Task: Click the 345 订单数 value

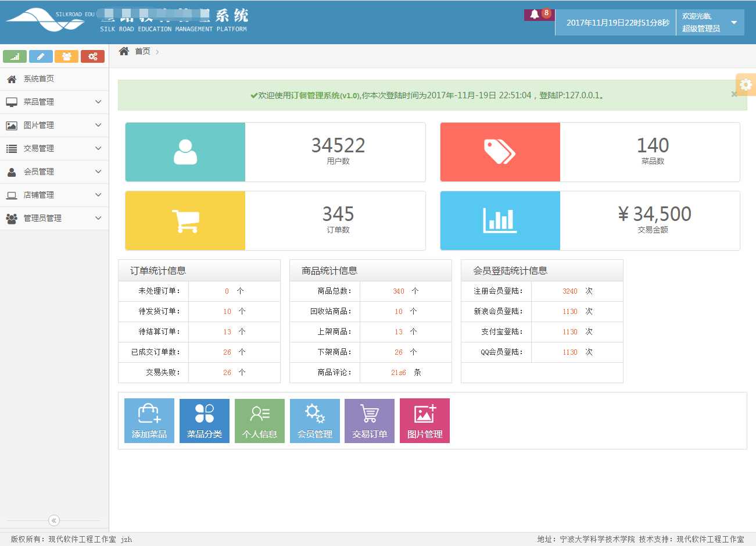Action: pyautogui.click(x=338, y=214)
